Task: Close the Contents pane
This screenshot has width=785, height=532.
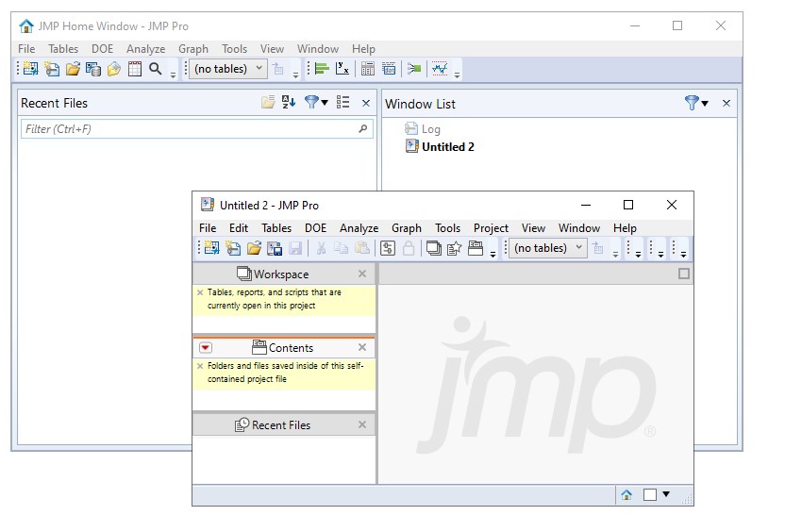Action: pos(362,347)
